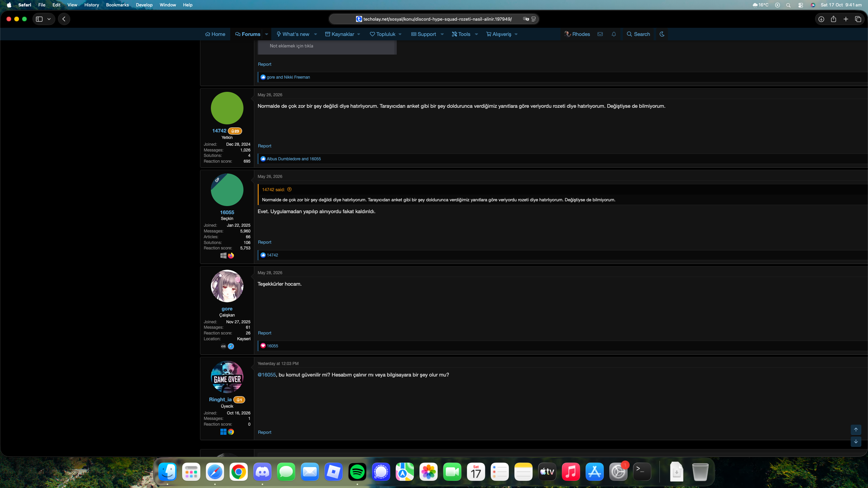This screenshot has height=488, width=868.
Task: Expand the What's new dropdown arrow
Action: (316, 34)
